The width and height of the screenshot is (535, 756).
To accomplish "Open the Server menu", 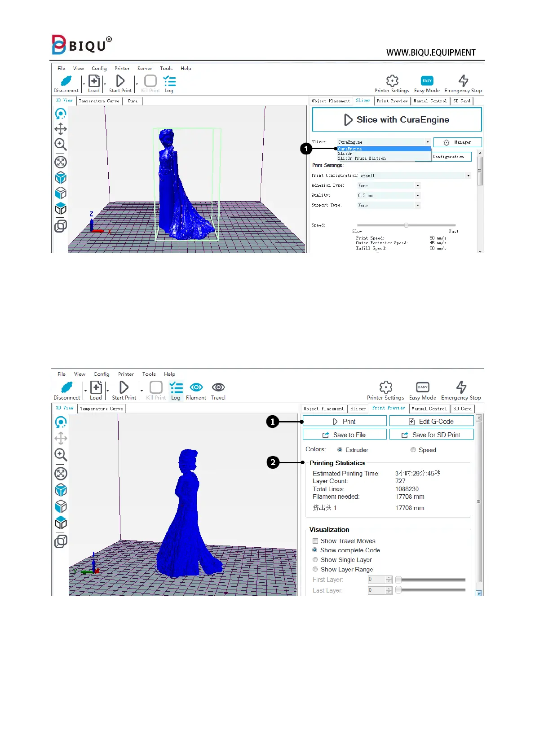I will [145, 69].
